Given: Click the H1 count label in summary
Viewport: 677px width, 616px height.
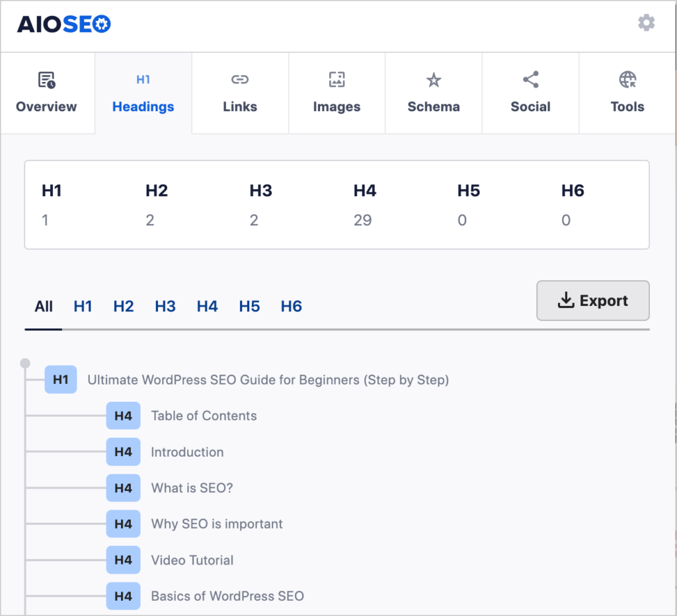Looking at the screenshot, I should 52,190.
